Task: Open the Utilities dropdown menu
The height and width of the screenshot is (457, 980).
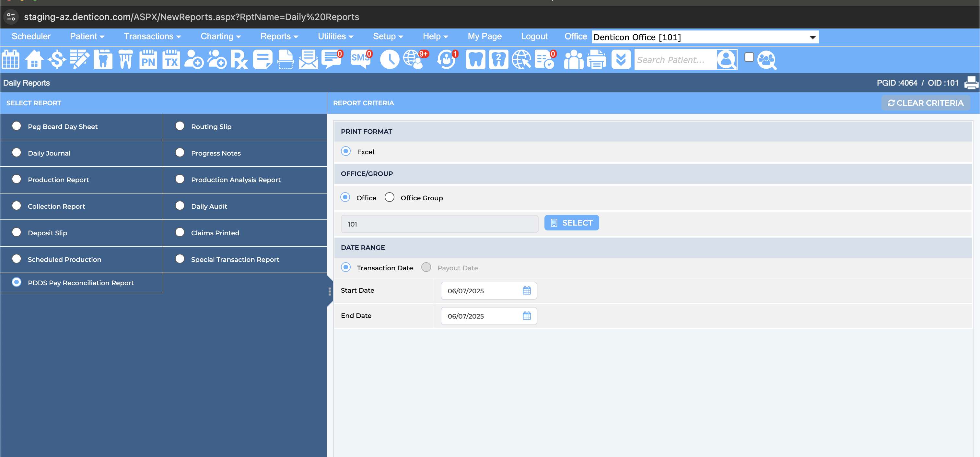Action: click(x=335, y=36)
